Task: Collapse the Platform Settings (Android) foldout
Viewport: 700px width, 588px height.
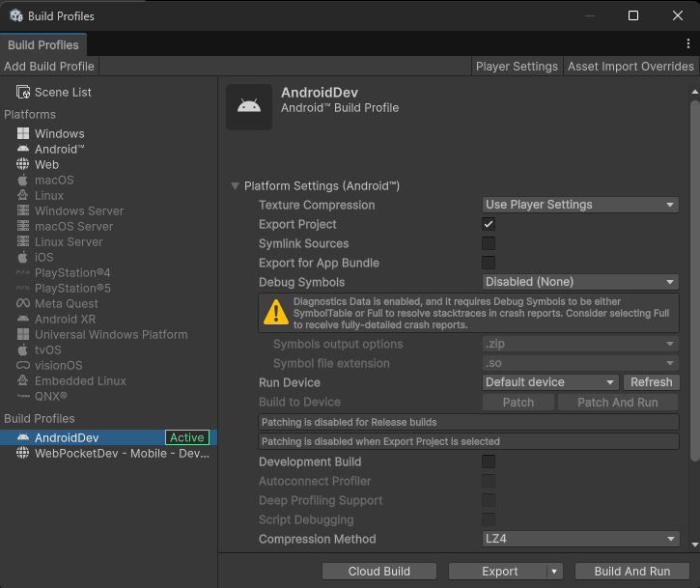Action: (235, 185)
